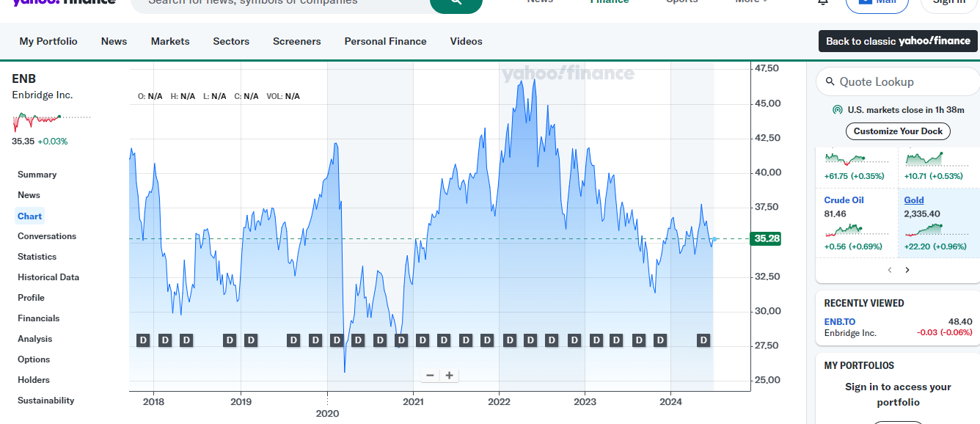Open the Markets menu

tap(170, 41)
